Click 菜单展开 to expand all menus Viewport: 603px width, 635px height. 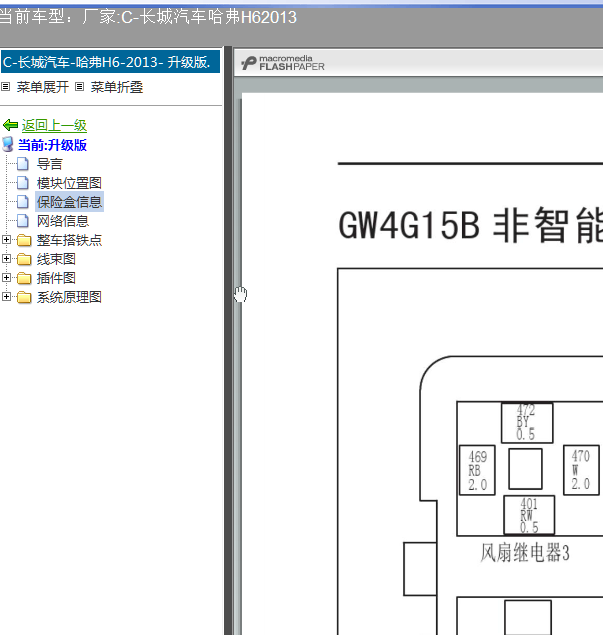(43, 87)
